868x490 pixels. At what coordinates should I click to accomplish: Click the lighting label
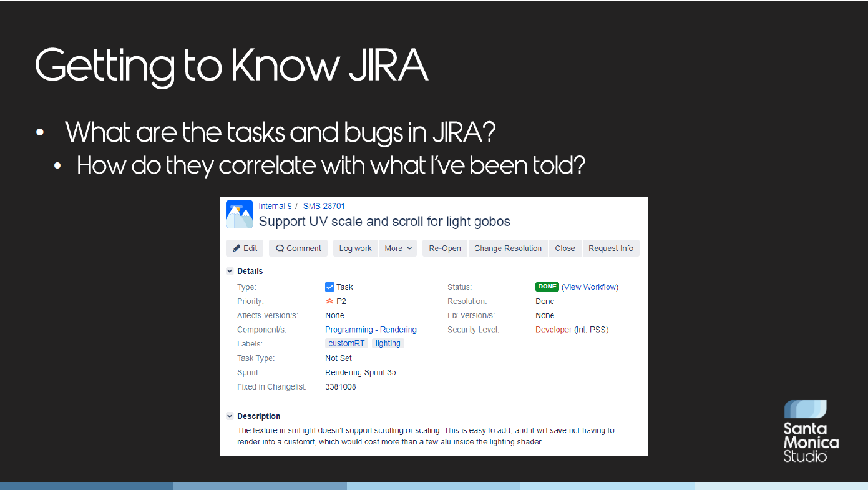coord(388,343)
